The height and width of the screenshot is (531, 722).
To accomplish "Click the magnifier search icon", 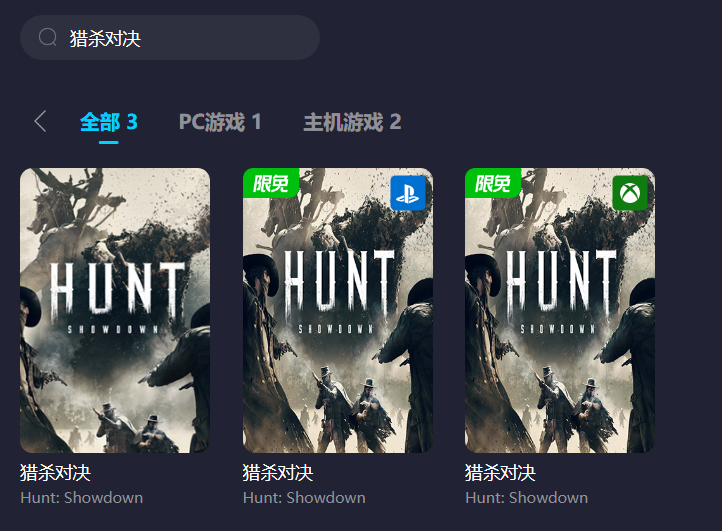I will (x=47, y=37).
